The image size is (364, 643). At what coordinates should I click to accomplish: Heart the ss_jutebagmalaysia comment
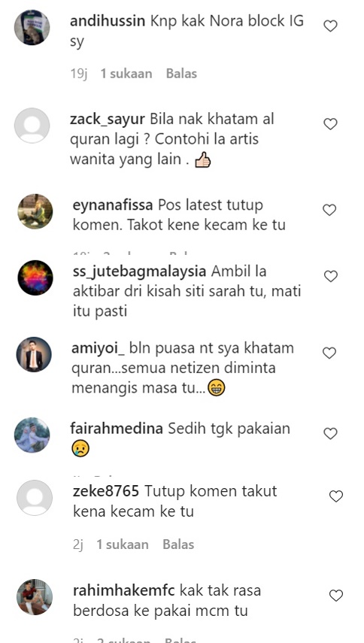pos(330,277)
